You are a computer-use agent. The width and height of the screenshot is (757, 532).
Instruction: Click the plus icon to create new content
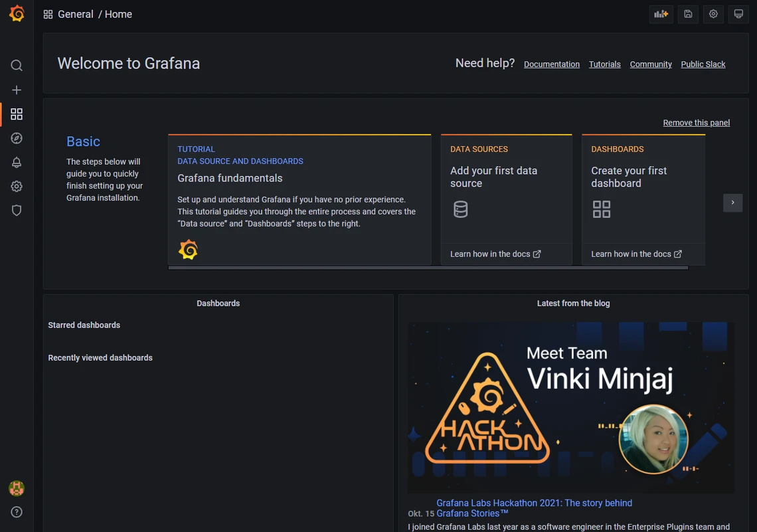pyautogui.click(x=16, y=90)
